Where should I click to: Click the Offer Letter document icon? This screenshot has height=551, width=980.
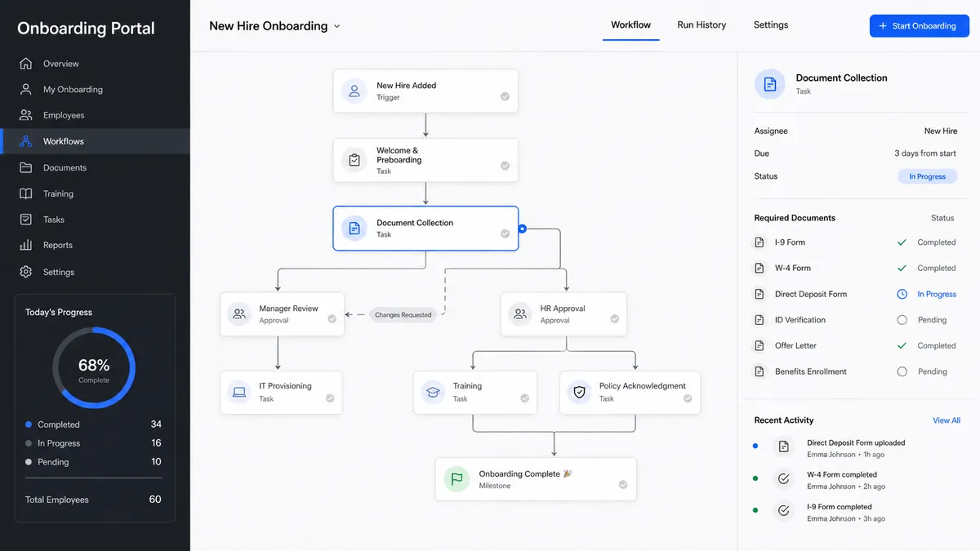[759, 345]
